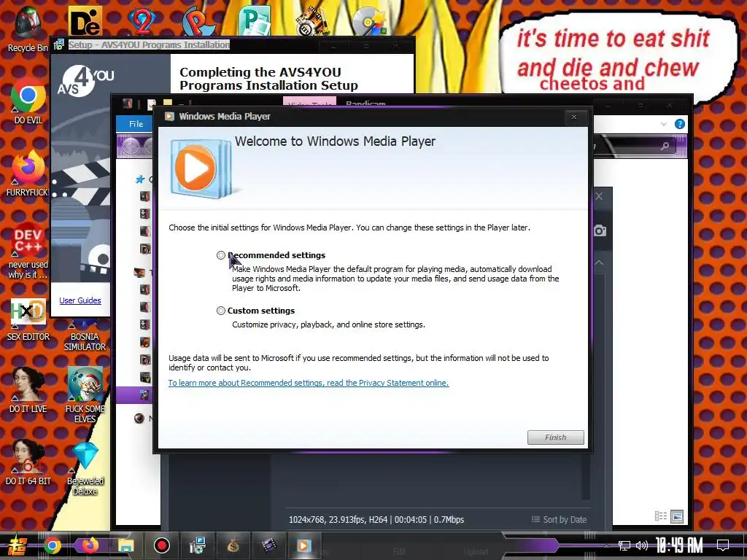
Task: Expand the File Explorer ribbon chevron
Action: (664, 124)
